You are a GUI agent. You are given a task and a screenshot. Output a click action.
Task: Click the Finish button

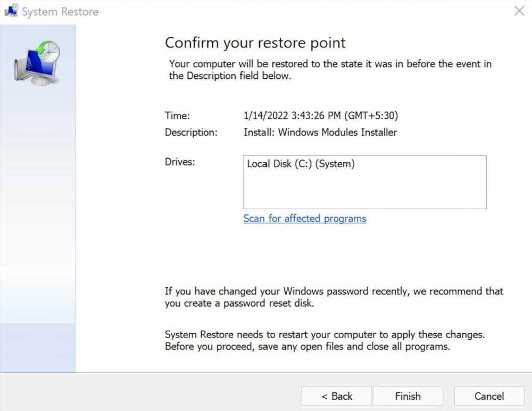408,396
